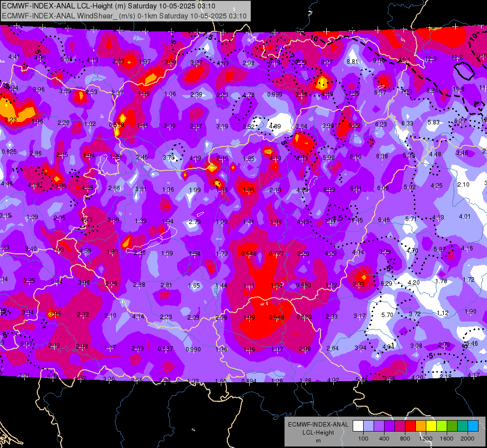Click the wind shear value 0.894
Viewport: 487px width, 448px height.
click(249, 381)
